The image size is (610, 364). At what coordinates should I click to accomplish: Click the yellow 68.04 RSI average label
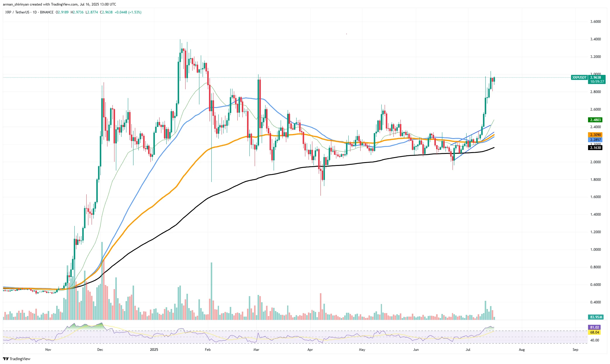point(594,332)
